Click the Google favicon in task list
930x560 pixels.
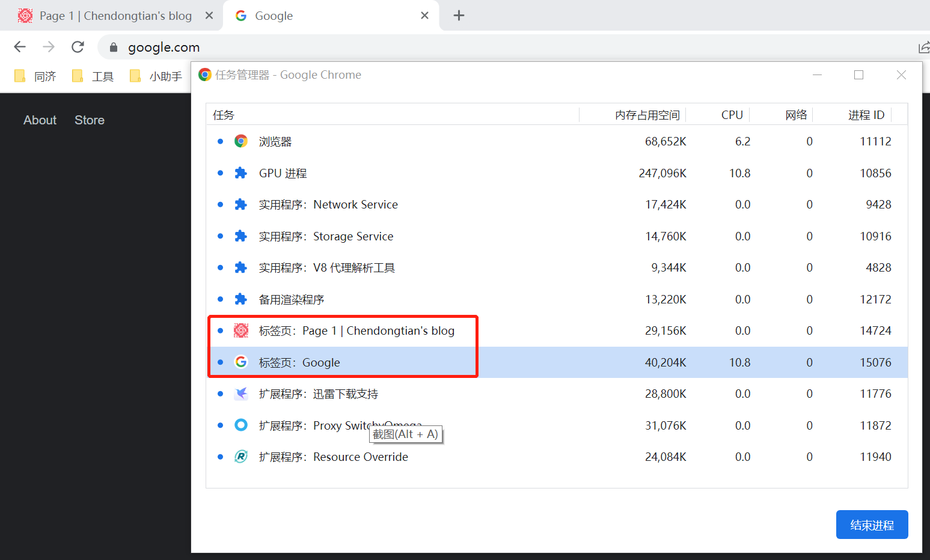point(241,362)
